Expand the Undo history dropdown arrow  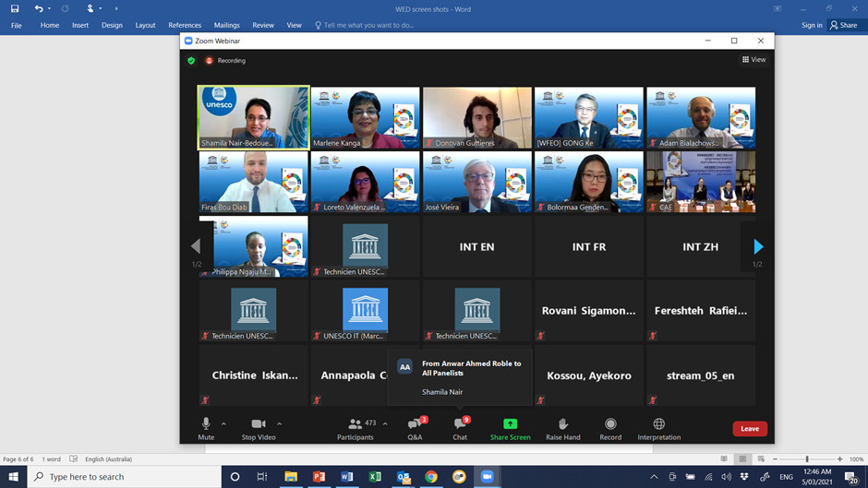(49, 9)
